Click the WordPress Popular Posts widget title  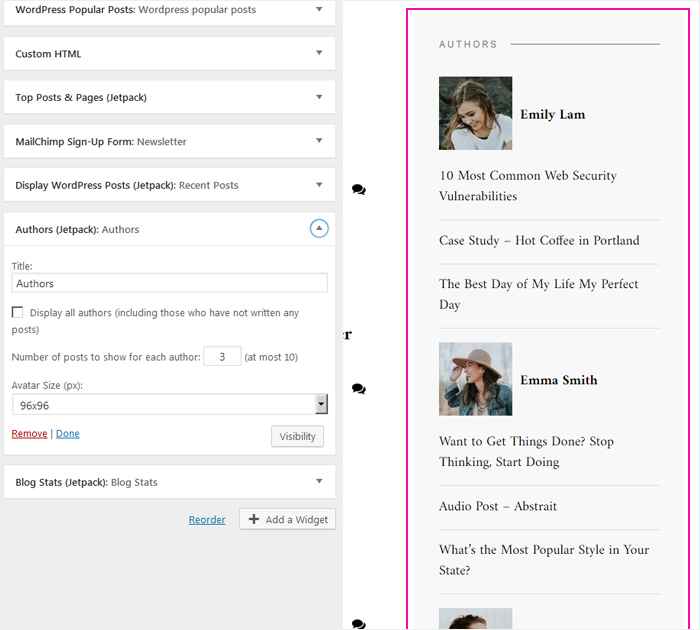(x=136, y=10)
